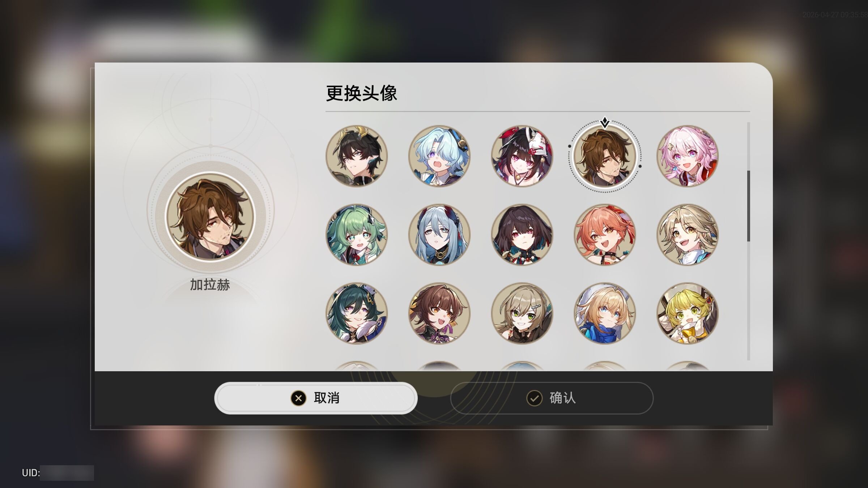The width and height of the screenshot is (868, 488).
Task: Click the currently selected brown-haired avatar
Action: pyautogui.click(x=605, y=156)
